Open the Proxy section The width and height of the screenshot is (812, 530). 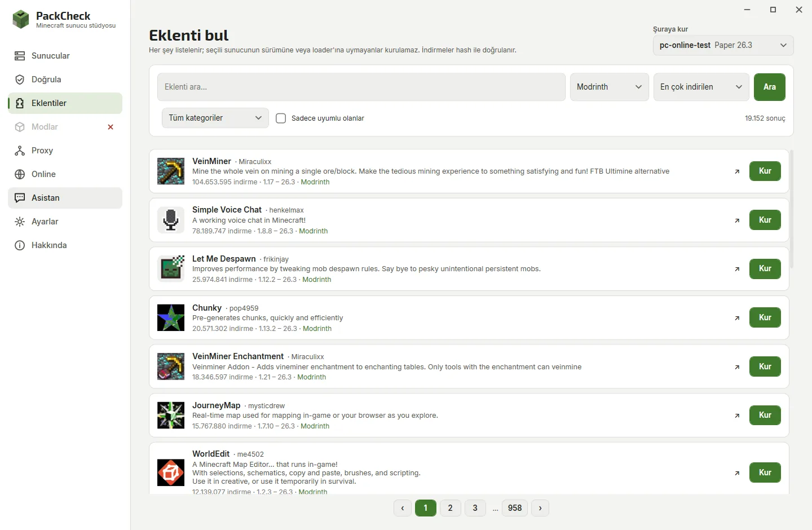click(65, 151)
